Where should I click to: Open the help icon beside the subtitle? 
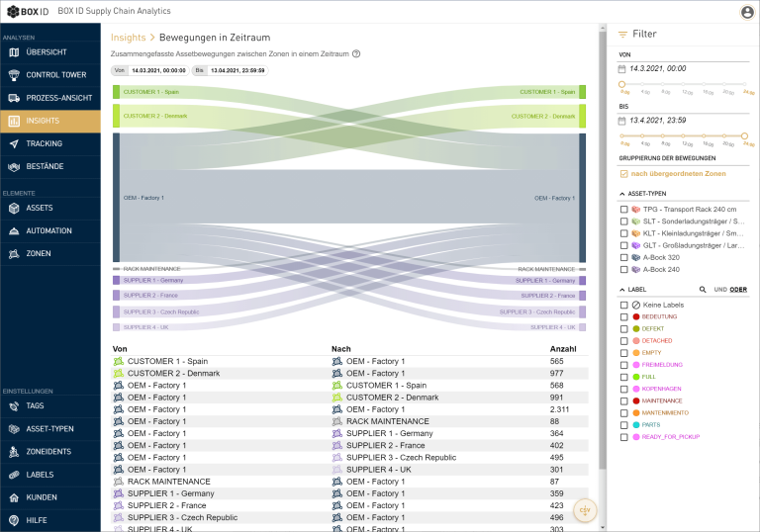point(356,54)
